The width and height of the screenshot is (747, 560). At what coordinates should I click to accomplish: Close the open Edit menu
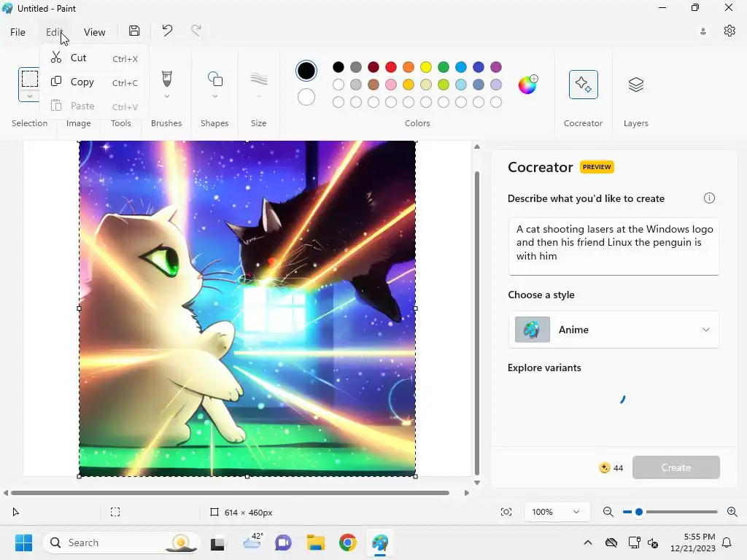point(54,32)
